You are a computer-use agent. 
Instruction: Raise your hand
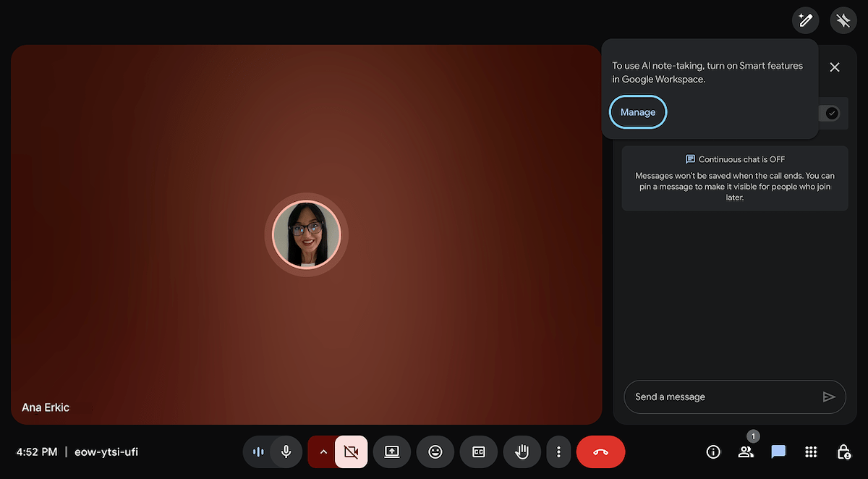click(x=522, y=452)
